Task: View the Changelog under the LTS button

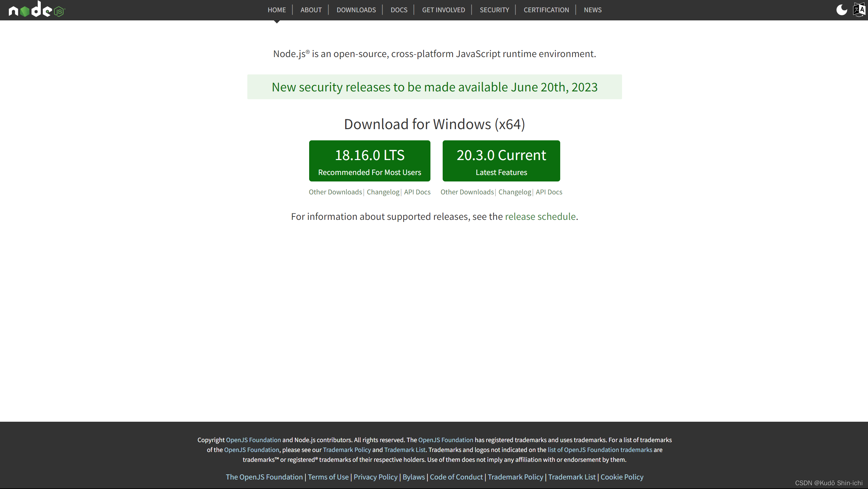Action: [383, 192]
